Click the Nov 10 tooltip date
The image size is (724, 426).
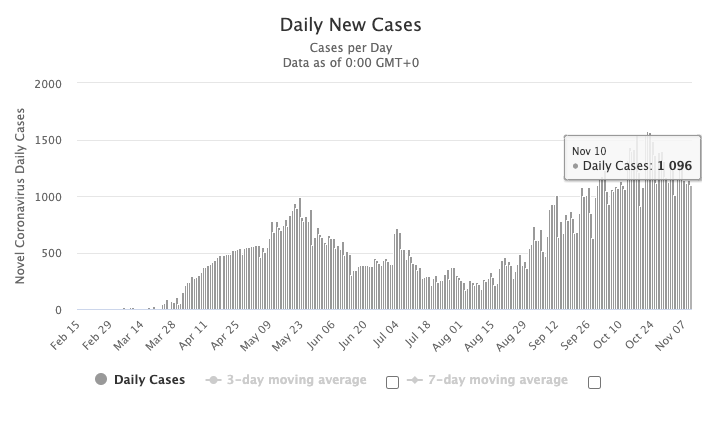[x=590, y=150]
